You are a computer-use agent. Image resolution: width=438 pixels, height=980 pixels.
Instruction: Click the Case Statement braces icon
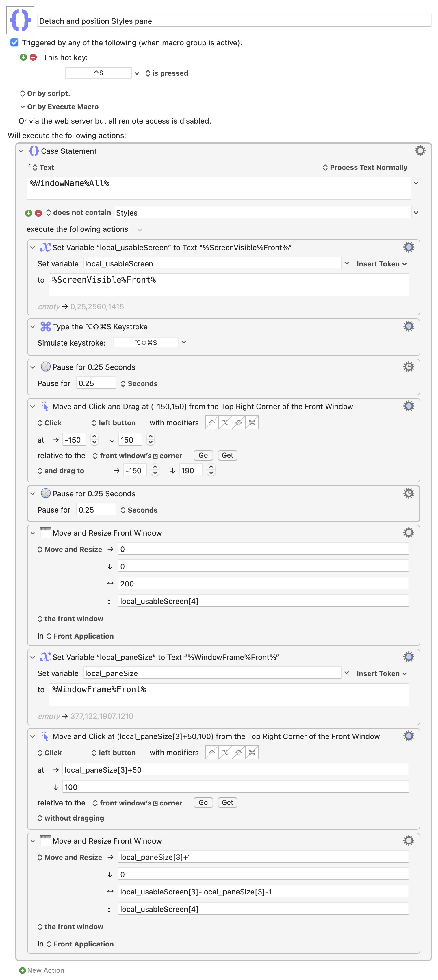click(x=34, y=151)
